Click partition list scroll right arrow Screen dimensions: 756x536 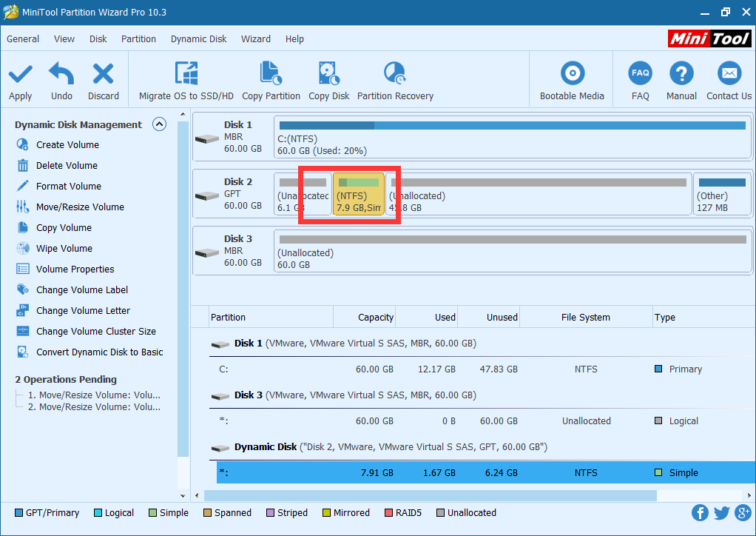click(x=749, y=495)
